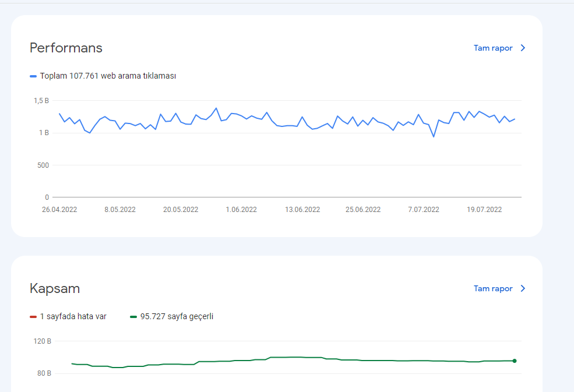Viewport: 574px width, 392px height.
Task: Click the 1,5 B value on the y-axis
Action: (41, 100)
